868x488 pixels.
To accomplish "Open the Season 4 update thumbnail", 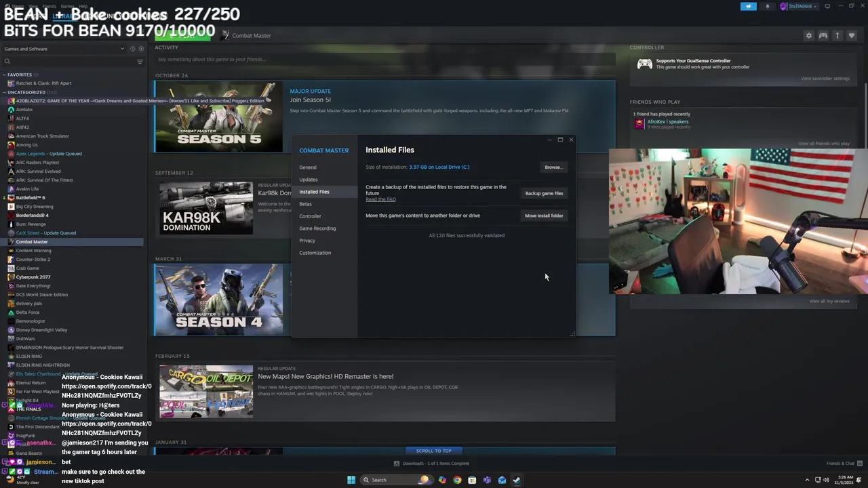I will click(218, 300).
